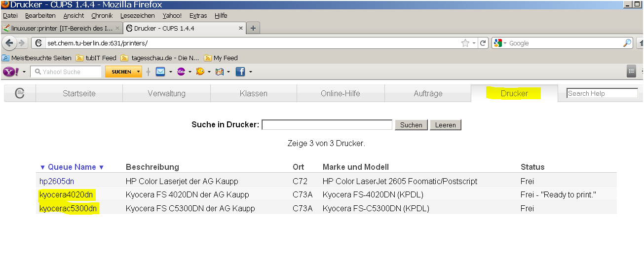
Task: Open the Chronik menu
Action: point(102,16)
